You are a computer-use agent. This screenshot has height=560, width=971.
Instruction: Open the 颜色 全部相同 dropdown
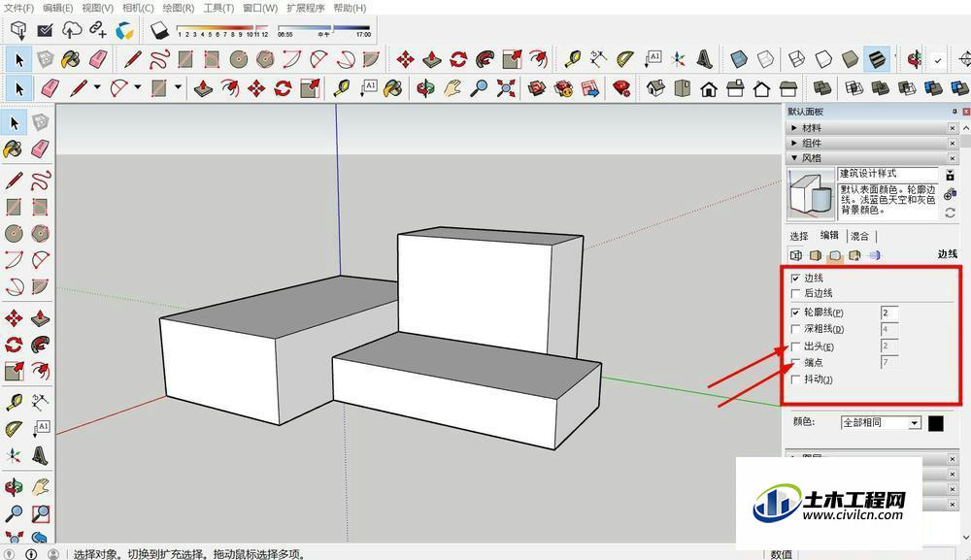click(x=882, y=422)
